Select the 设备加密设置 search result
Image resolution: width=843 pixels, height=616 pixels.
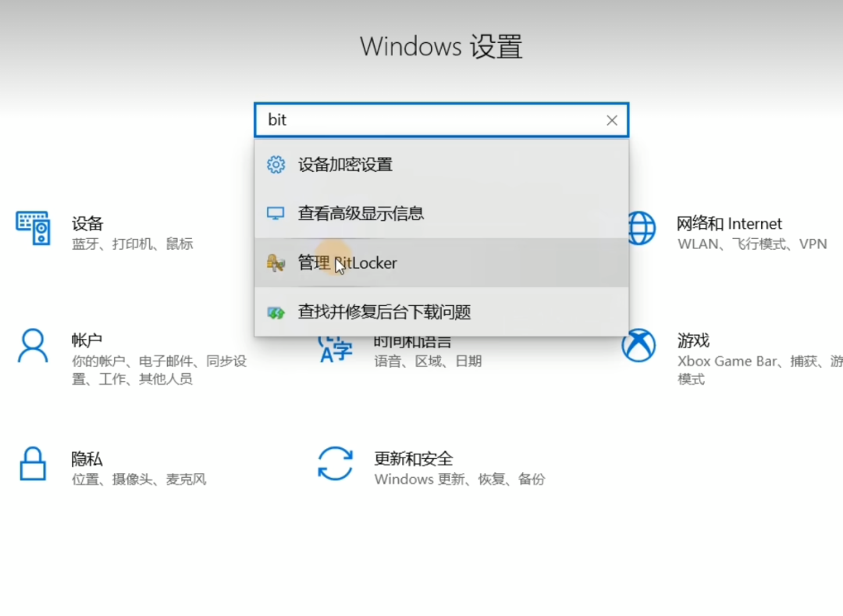[441, 165]
